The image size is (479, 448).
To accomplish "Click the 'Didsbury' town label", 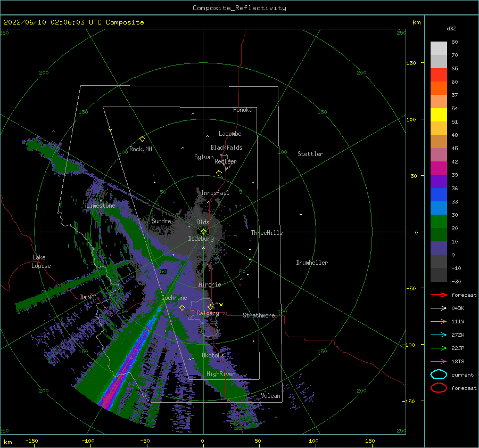I will 201,239.
